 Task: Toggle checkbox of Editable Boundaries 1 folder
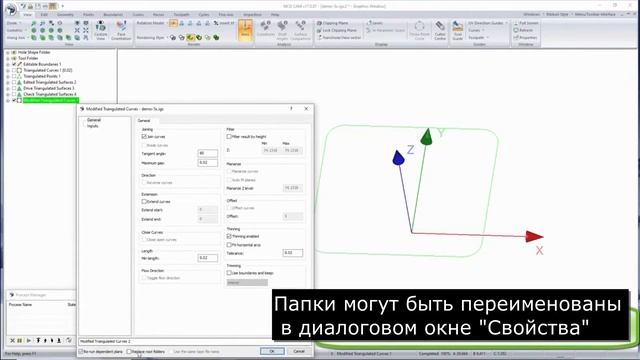point(14,64)
